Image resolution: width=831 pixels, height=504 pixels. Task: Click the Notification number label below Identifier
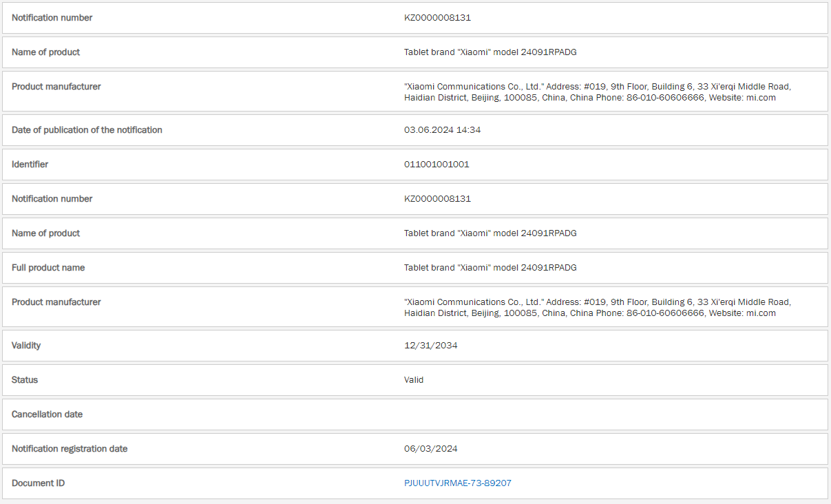pos(52,199)
